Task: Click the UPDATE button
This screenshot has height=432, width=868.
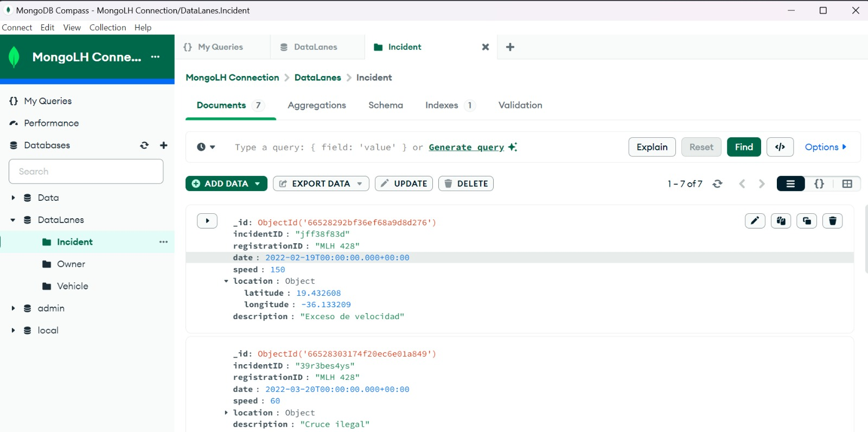Action: click(x=404, y=184)
